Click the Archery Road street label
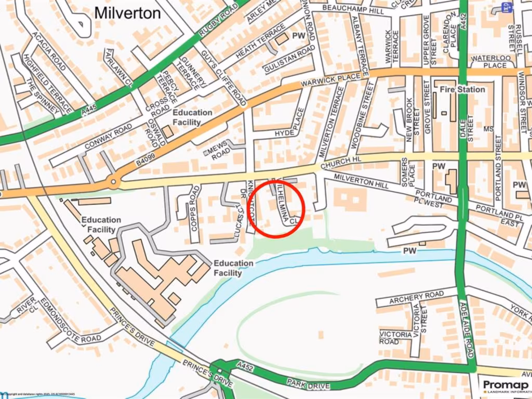The image size is (532, 399). point(416,298)
